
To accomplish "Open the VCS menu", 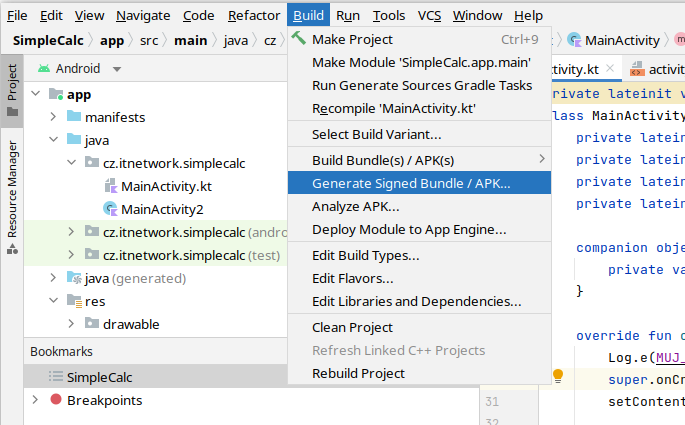I will point(429,15).
